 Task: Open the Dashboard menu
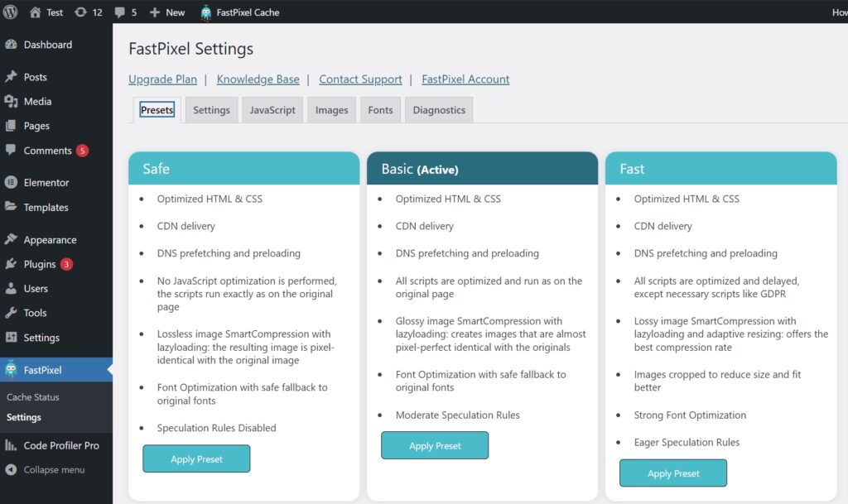point(56,45)
